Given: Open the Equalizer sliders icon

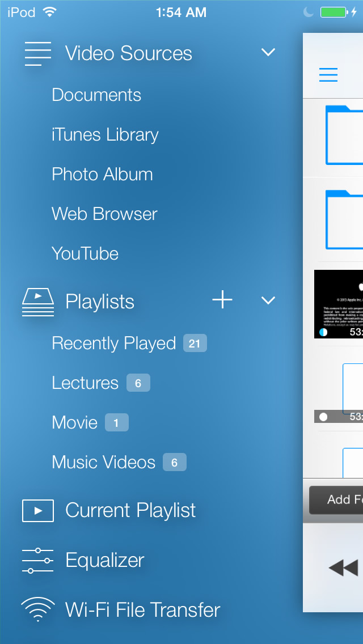Looking at the screenshot, I should (x=37, y=560).
